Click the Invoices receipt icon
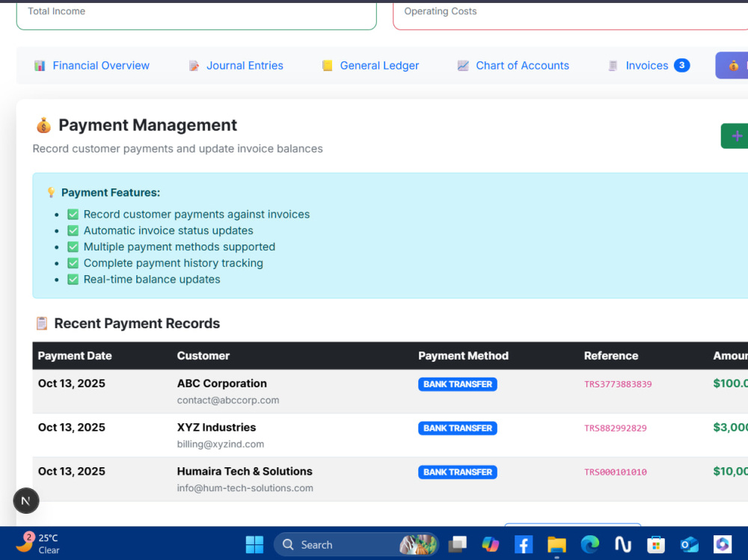This screenshot has height=560, width=748. [613, 66]
